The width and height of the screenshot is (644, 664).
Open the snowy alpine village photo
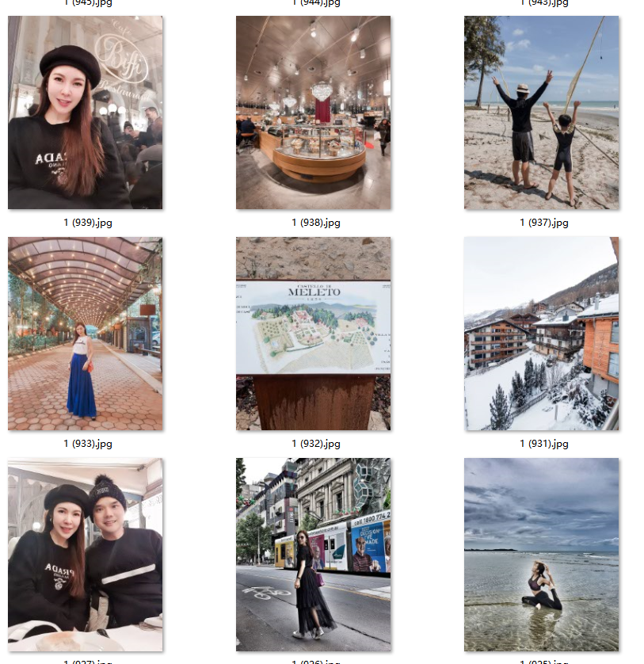[541, 334]
